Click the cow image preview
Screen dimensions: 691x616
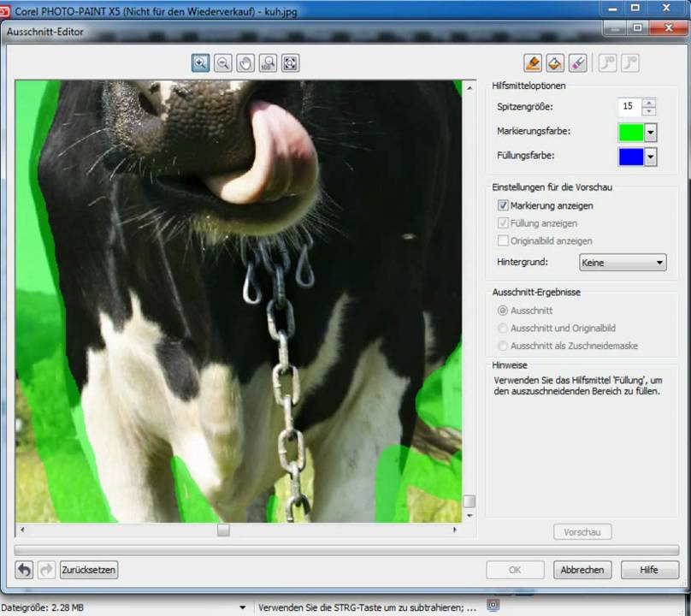(239, 301)
